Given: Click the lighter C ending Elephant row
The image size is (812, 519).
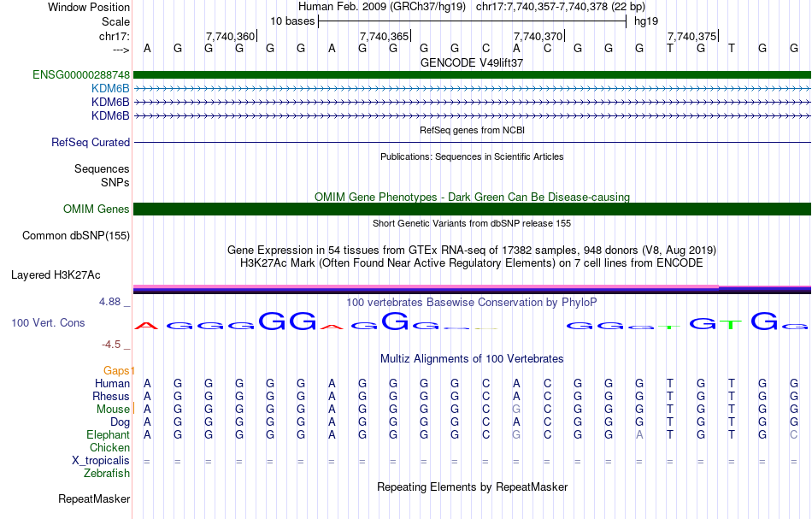Looking at the screenshot, I should tap(793, 434).
